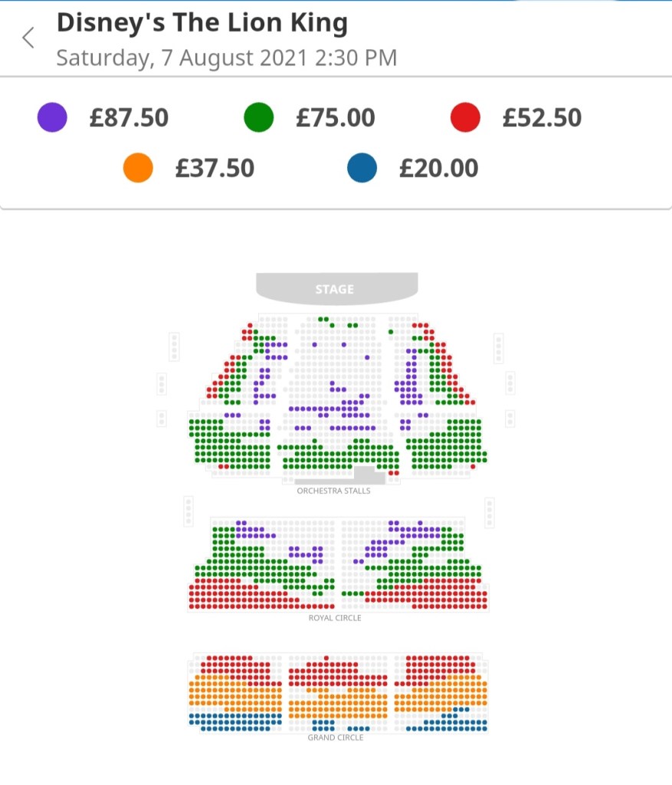Click the Disney's The Lion King title
Image resolution: width=672 pixels, height=785 pixels.
(x=202, y=23)
